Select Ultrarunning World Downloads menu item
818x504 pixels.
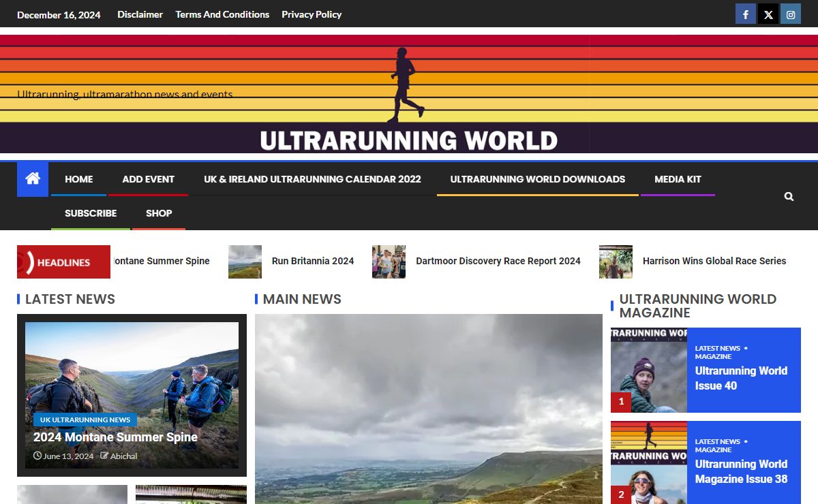click(537, 179)
